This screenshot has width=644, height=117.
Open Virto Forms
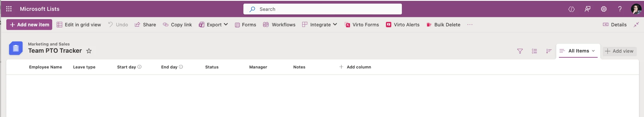[362, 24]
